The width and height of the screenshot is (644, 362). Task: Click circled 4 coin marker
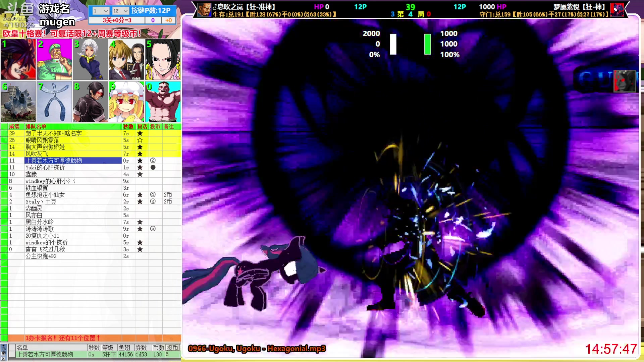pyautogui.click(x=153, y=195)
